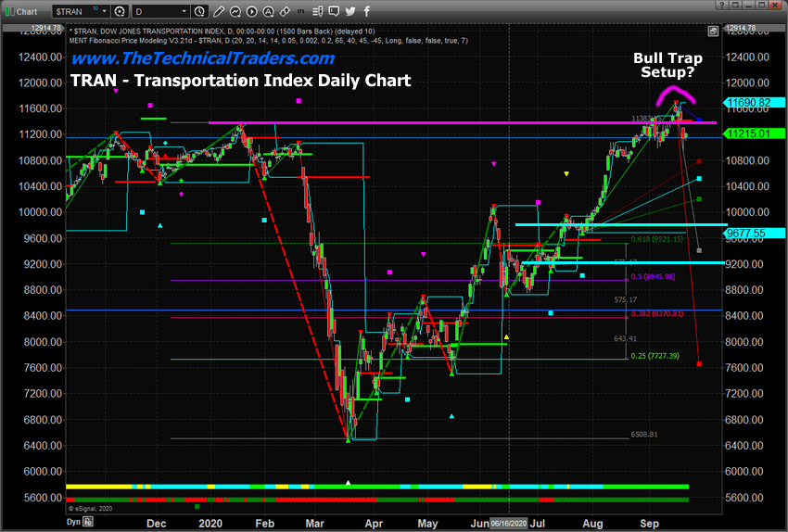Select the 'Bull Trap Setup?' annotation
788x532 pixels.
coord(667,65)
